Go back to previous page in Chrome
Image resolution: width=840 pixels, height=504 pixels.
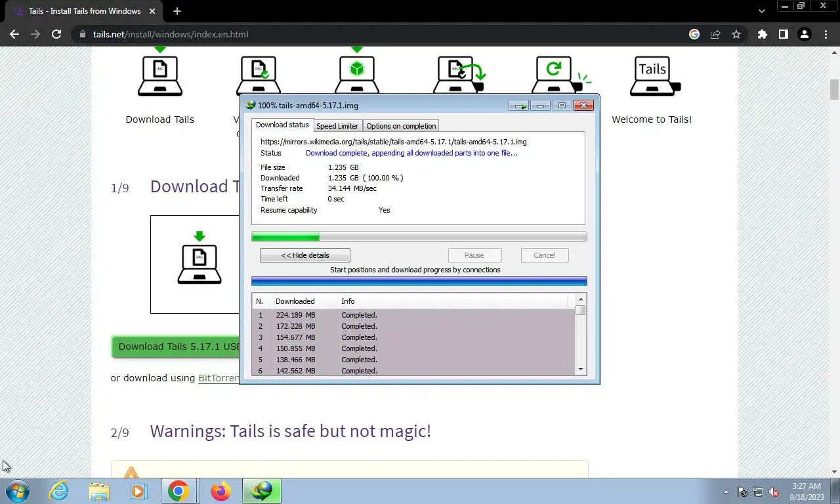(x=14, y=34)
